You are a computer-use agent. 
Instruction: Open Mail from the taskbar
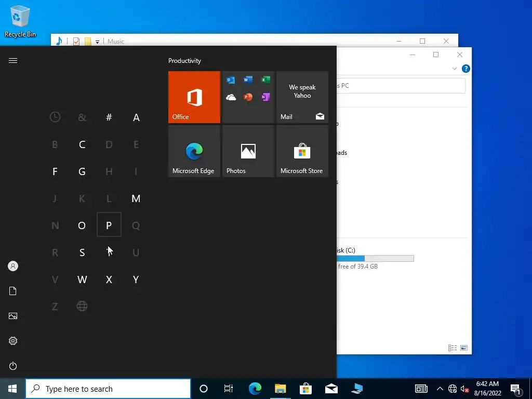pyautogui.click(x=331, y=389)
